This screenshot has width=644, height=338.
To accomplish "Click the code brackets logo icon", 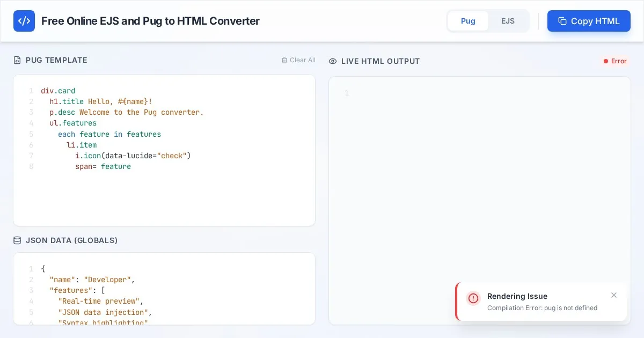I will (x=24, y=21).
